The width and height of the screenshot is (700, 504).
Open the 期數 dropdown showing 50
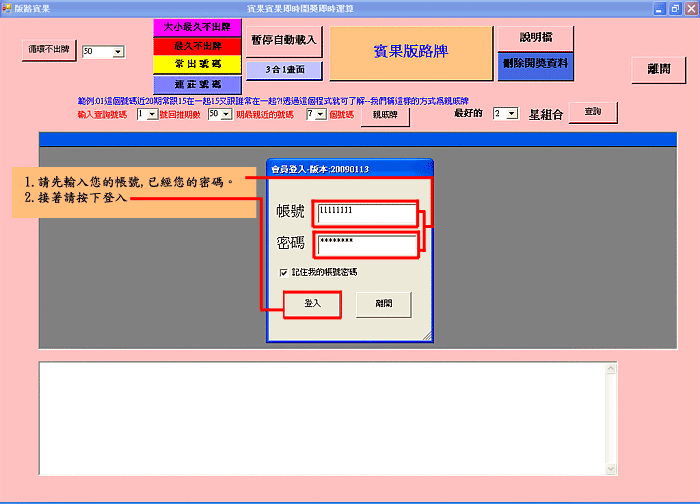click(x=225, y=115)
